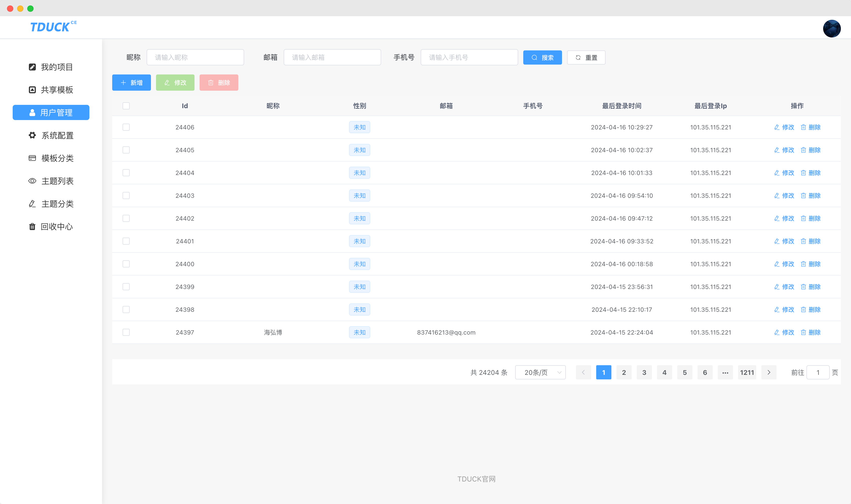Image resolution: width=851 pixels, height=504 pixels.
Task: Click delete trash icon for row 24406
Action: (x=803, y=127)
